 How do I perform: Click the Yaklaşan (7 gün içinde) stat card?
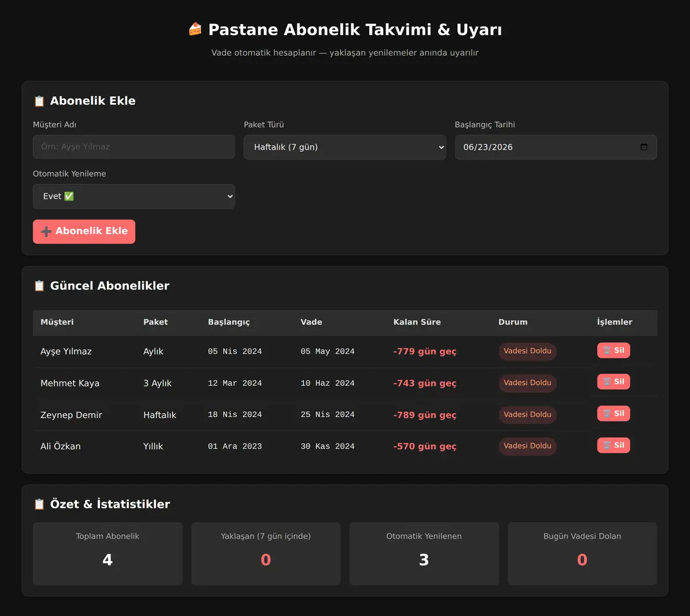click(266, 554)
